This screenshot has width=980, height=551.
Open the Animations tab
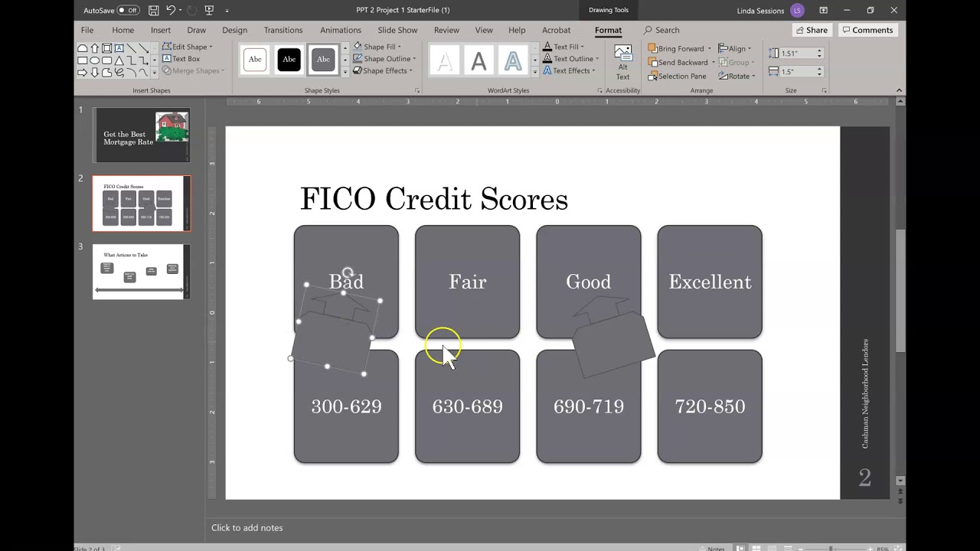coord(341,30)
